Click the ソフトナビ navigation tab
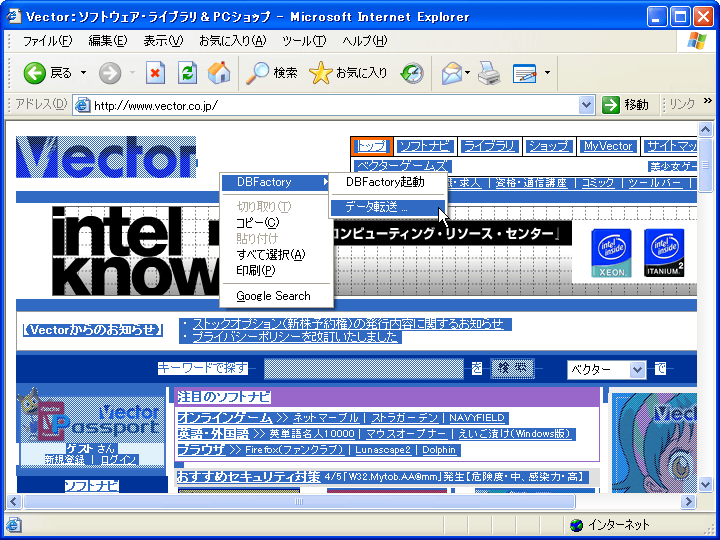Image resolution: width=720 pixels, height=540 pixels. pyautogui.click(x=425, y=146)
